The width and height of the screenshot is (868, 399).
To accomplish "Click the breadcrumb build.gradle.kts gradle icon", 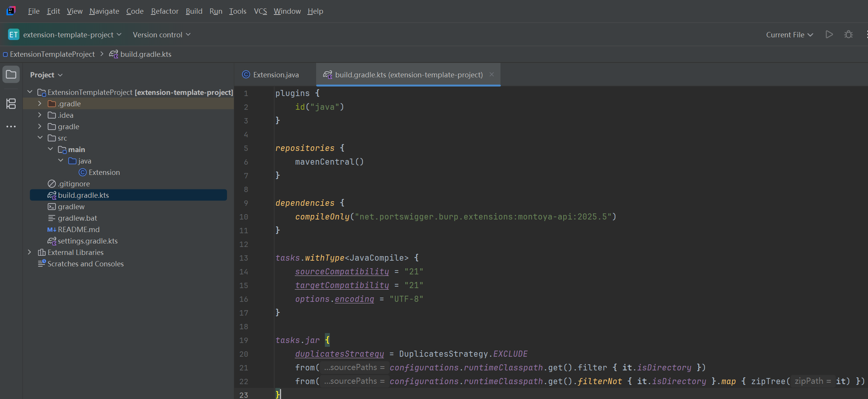I will 113,54.
